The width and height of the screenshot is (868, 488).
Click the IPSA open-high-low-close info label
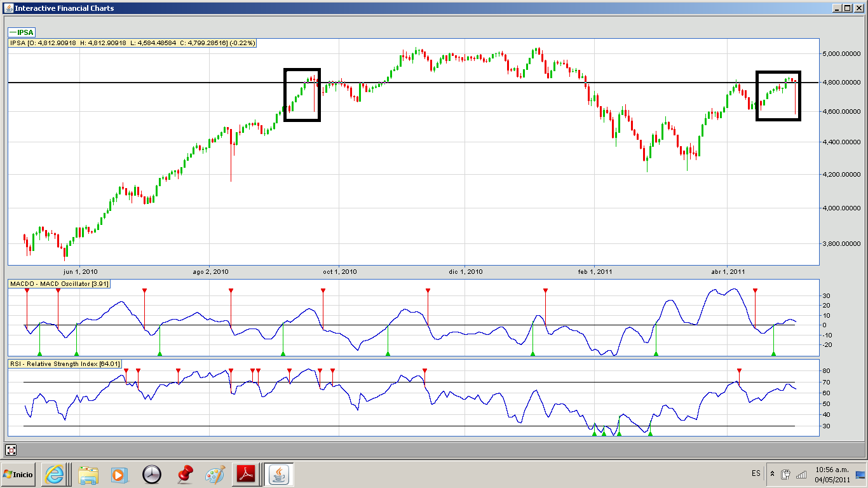coord(132,43)
